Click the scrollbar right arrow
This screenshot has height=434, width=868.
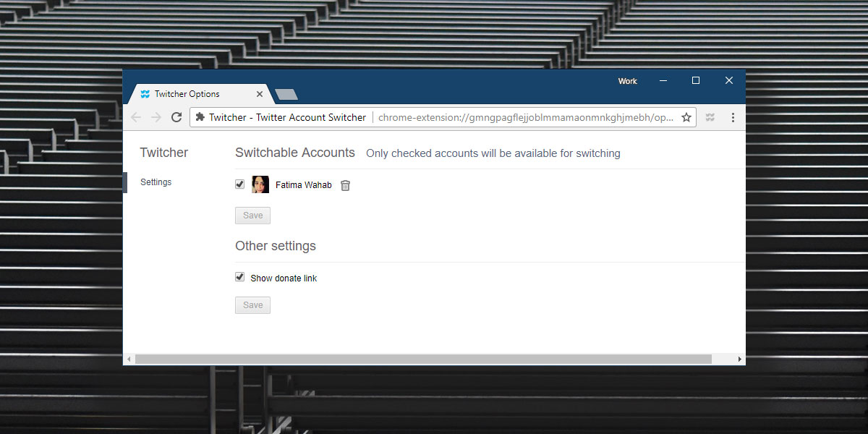pos(739,359)
